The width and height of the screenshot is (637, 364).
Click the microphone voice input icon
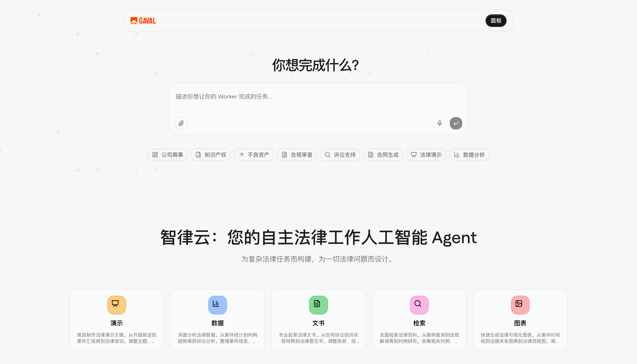[439, 123]
